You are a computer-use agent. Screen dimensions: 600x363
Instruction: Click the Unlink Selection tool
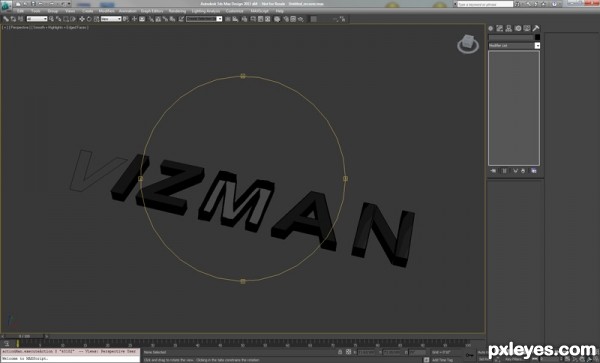(13, 19)
